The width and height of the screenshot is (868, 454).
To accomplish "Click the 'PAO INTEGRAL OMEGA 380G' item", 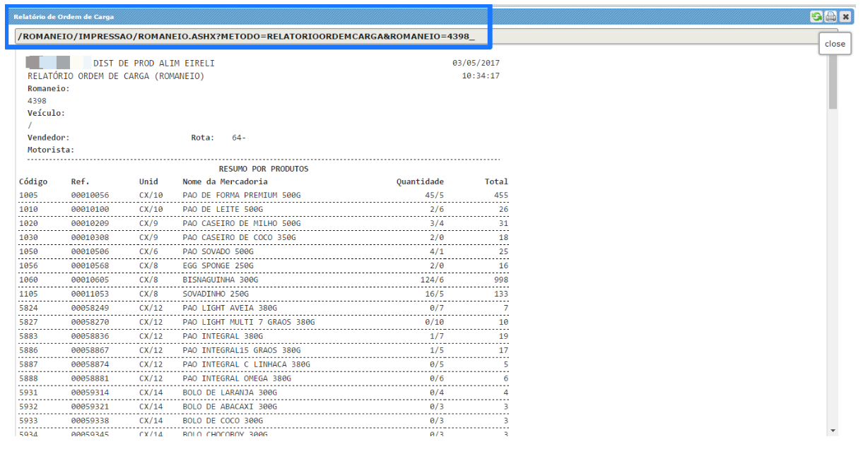I will 237,378.
